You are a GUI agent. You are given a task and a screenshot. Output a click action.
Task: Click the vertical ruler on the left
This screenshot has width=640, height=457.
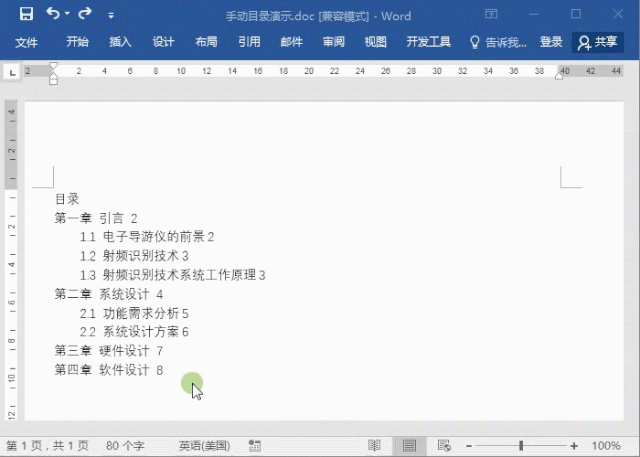point(11,261)
